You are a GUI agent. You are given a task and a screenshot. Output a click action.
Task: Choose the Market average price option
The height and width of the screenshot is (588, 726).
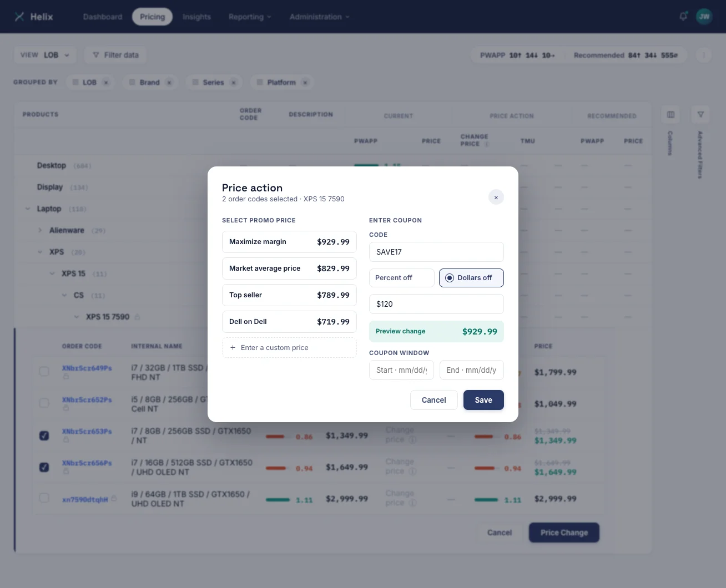289,268
